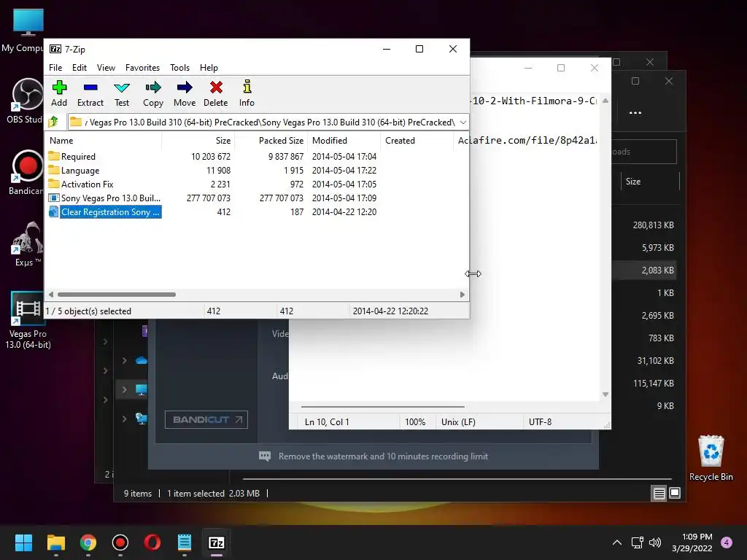Open the Recycle Bin desktop icon

(x=711, y=458)
